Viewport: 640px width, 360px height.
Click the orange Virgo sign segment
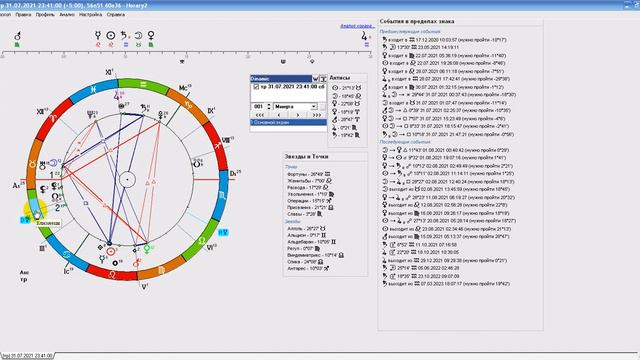coord(161,269)
